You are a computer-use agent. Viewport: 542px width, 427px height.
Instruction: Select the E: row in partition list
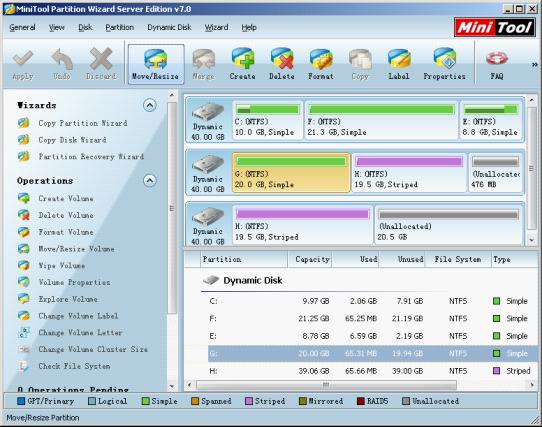(x=373, y=336)
